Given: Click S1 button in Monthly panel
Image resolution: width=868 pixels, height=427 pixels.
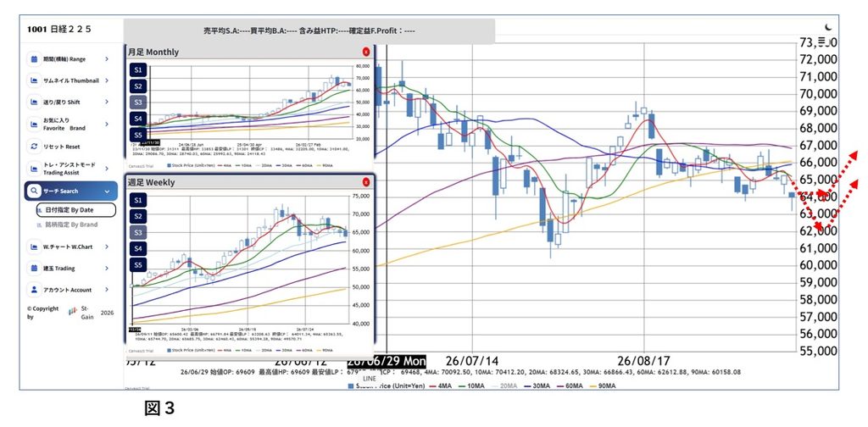Looking at the screenshot, I should 138,69.
